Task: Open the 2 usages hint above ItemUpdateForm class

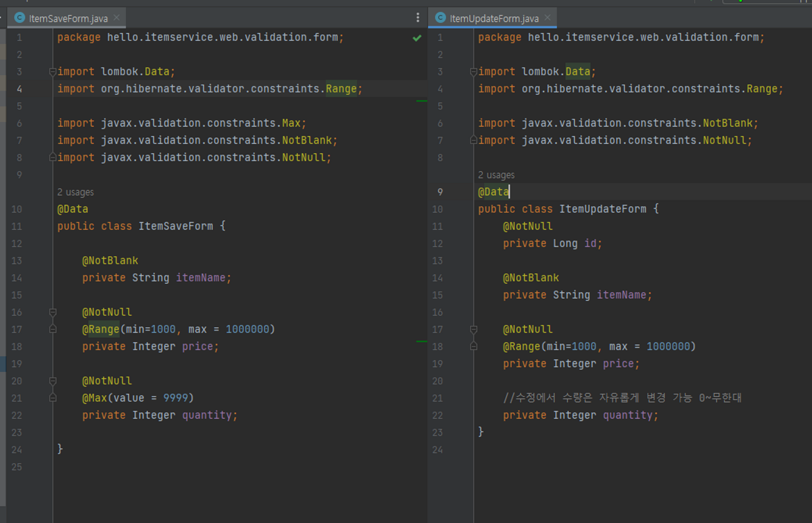Action: coord(496,175)
